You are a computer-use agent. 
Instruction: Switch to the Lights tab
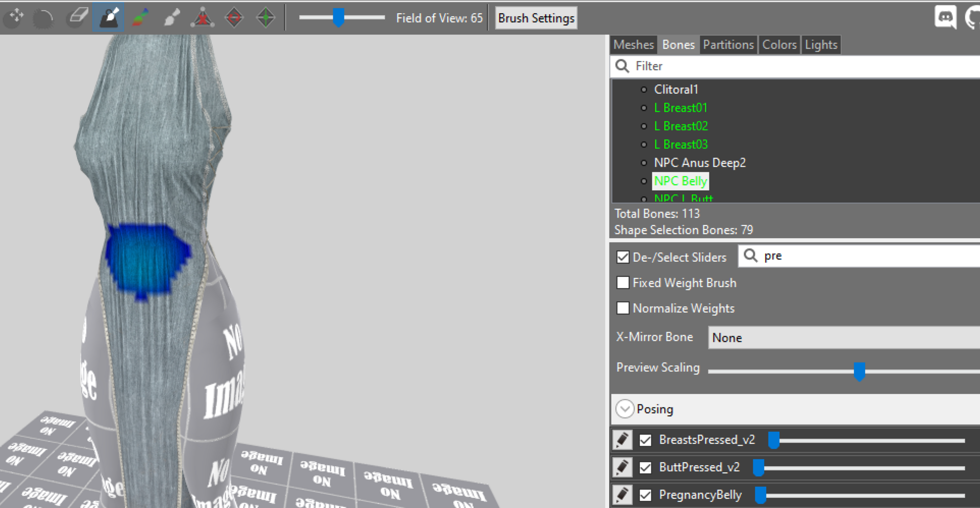821,45
